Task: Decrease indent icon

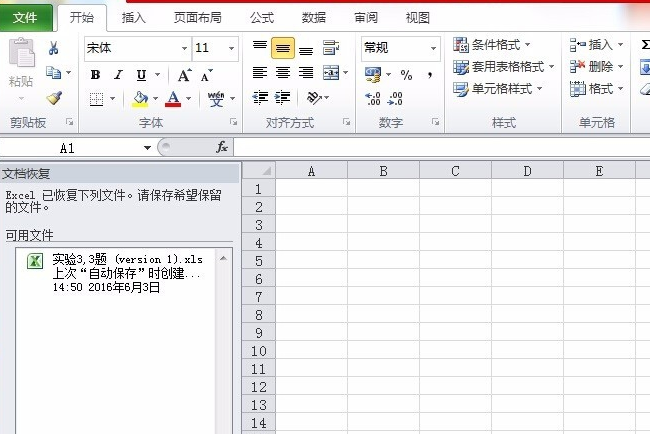Action: pos(260,97)
